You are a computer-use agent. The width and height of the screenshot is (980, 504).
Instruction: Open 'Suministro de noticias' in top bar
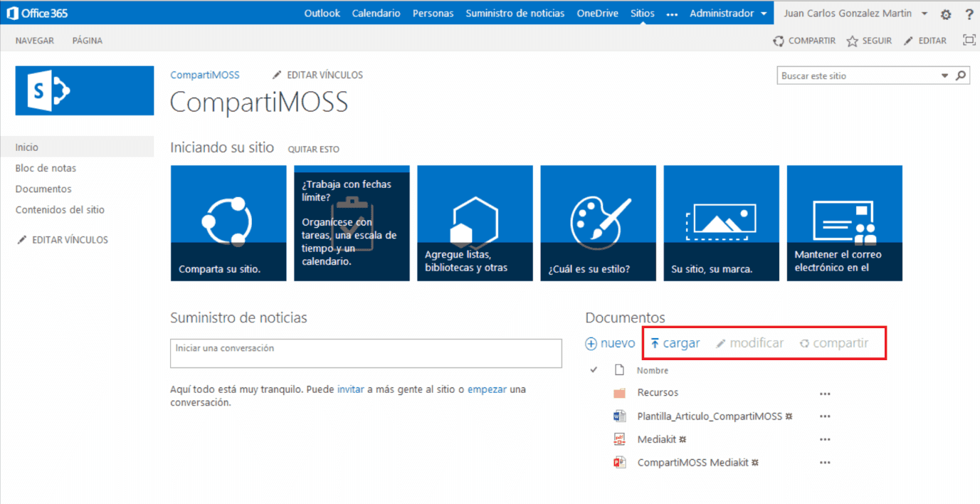(515, 14)
